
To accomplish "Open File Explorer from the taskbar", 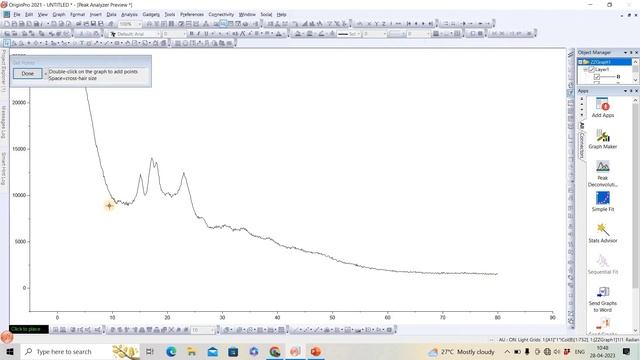I will pos(191,351).
